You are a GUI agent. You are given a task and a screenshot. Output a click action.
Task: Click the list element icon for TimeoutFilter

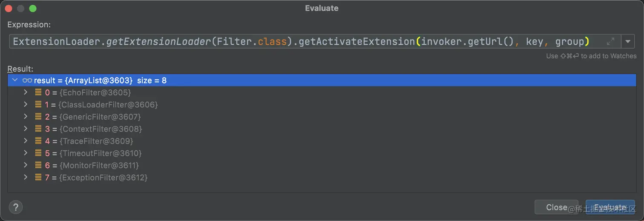click(x=38, y=153)
